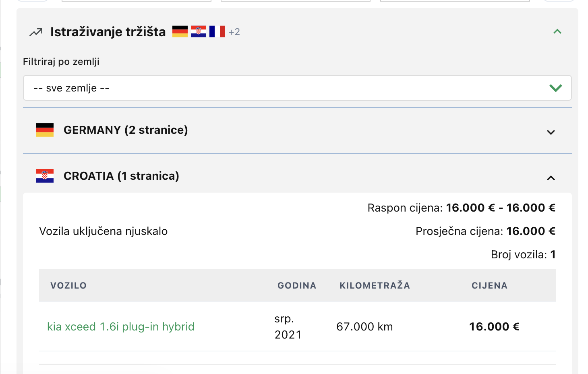Click the 16.000 € price in the vehicle row
588x374 pixels.
tap(494, 326)
